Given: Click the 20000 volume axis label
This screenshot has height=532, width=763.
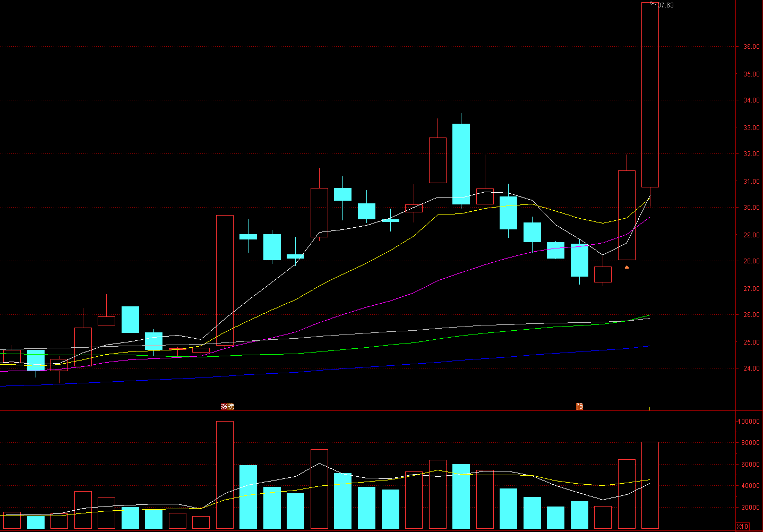Looking at the screenshot, I should coord(751,508).
